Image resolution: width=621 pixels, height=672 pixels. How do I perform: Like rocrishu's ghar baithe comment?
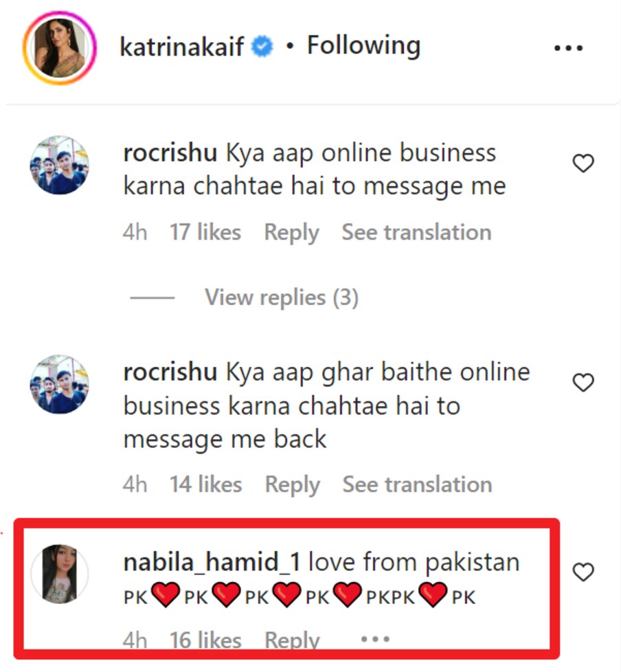click(x=583, y=383)
